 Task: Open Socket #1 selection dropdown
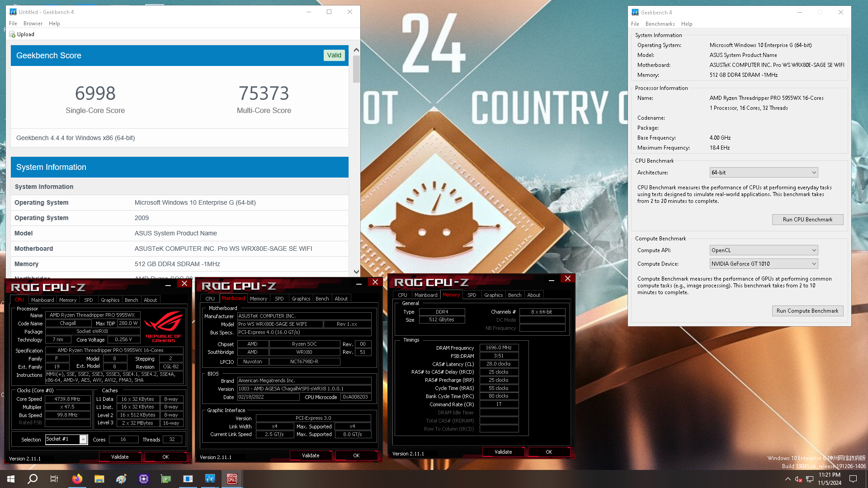coord(66,439)
